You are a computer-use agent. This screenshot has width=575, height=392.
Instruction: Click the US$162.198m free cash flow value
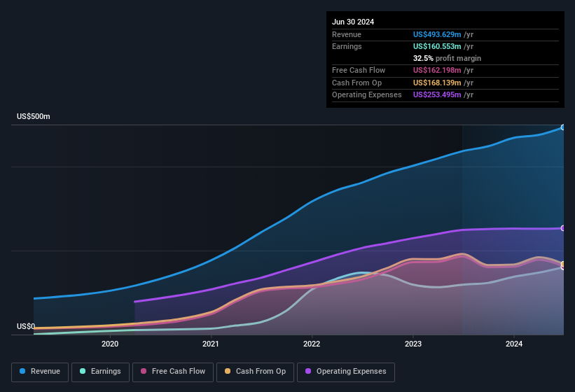(437, 70)
